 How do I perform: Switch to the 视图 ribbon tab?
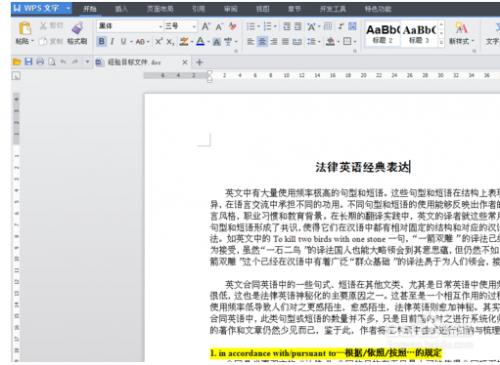click(x=262, y=9)
